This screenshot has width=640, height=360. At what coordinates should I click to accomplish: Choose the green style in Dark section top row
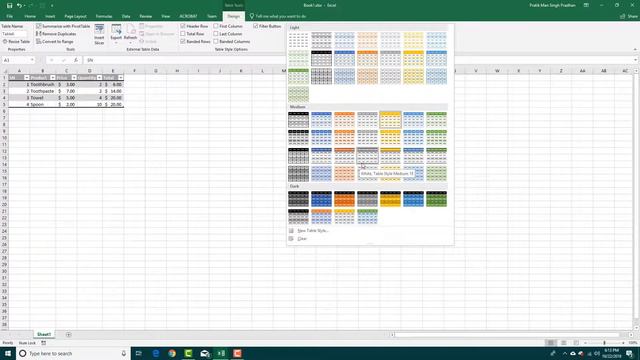coord(436,199)
